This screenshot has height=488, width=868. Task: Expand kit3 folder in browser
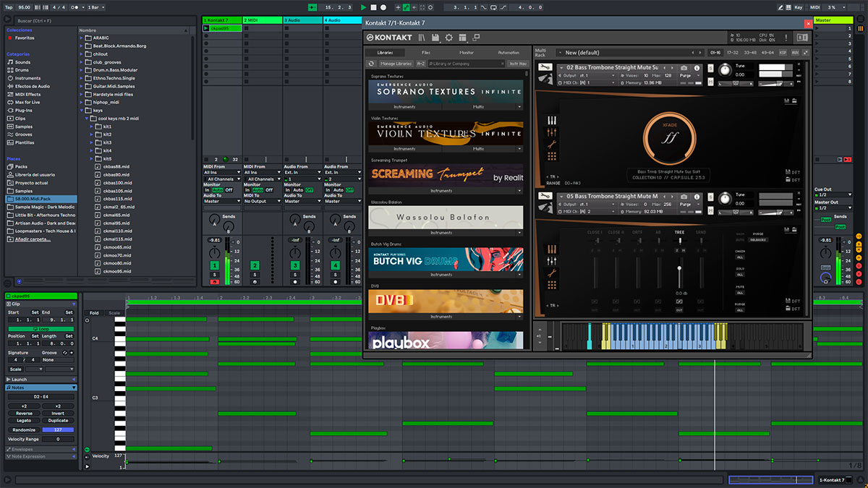(90, 142)
